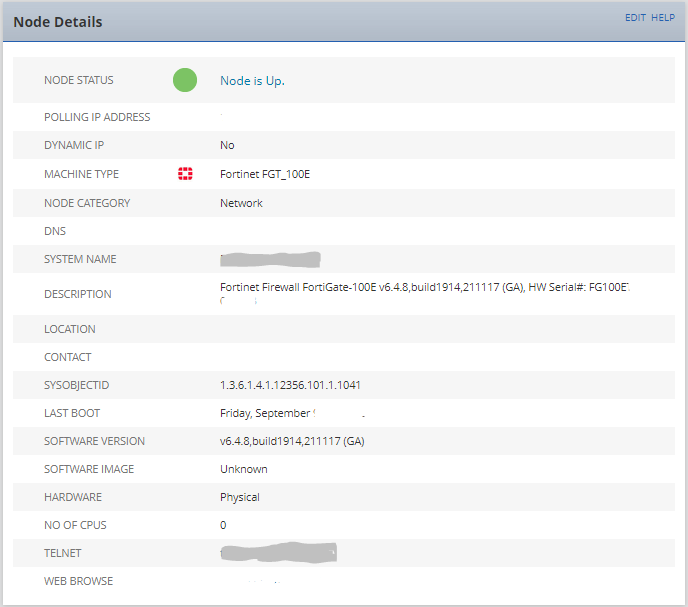Click the CONTACT label
Screen dimensions: 688x607
pyautogui.click(x=68, y=357)
